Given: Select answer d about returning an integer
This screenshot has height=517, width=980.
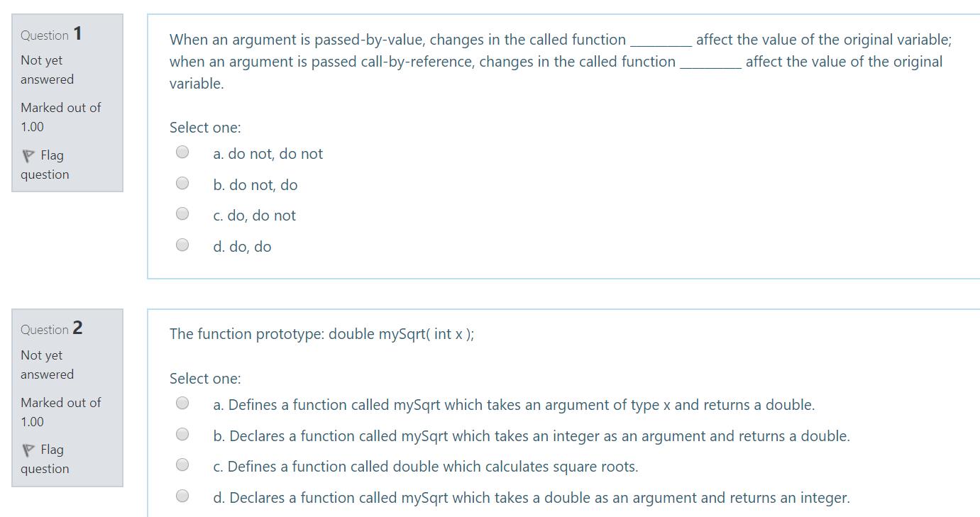Looking at the screenshot, I should [x=182, y=495].
